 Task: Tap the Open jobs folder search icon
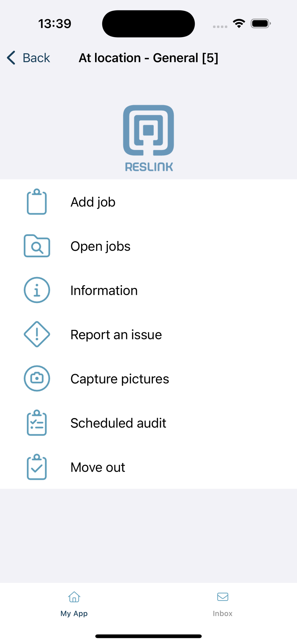tap(37, 246)
